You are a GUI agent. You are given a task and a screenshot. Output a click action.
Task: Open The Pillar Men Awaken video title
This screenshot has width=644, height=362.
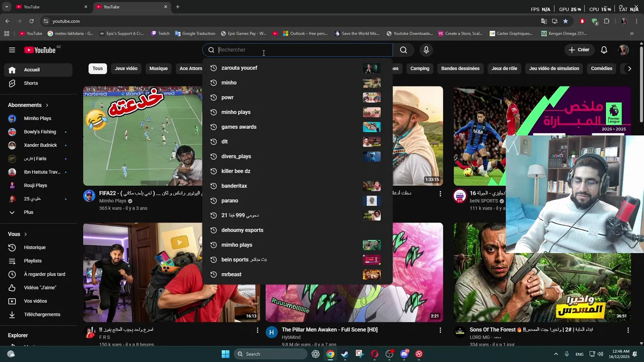330,330
